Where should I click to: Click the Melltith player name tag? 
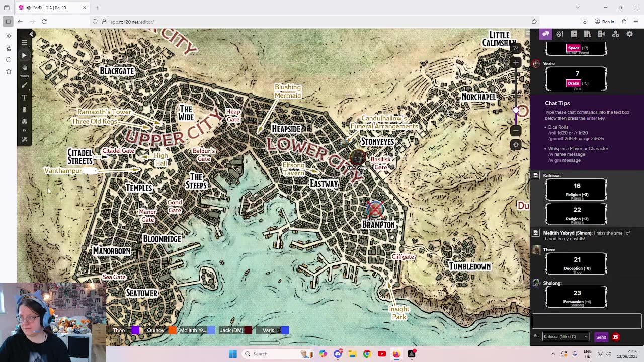(x=193, y=330)
